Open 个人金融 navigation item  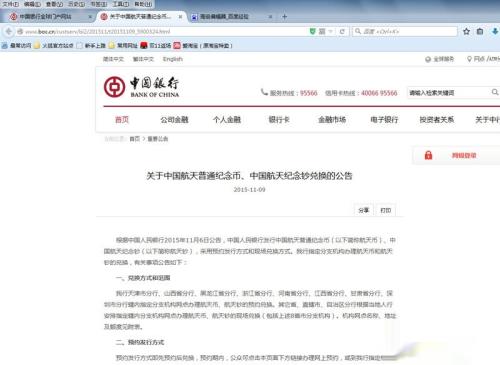coord(227,119)
